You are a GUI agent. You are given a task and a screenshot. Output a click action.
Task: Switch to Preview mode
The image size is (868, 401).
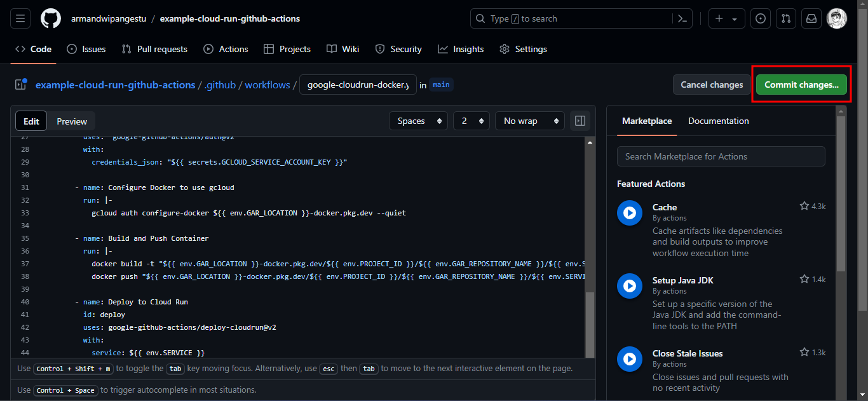(x=72, y=121)
